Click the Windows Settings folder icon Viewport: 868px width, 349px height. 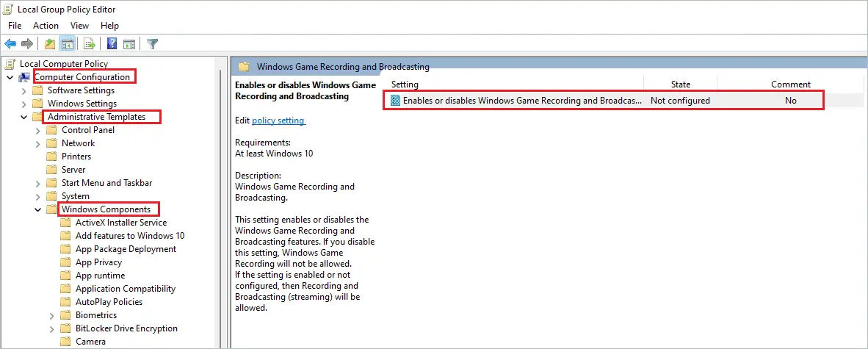coord(37,104)
